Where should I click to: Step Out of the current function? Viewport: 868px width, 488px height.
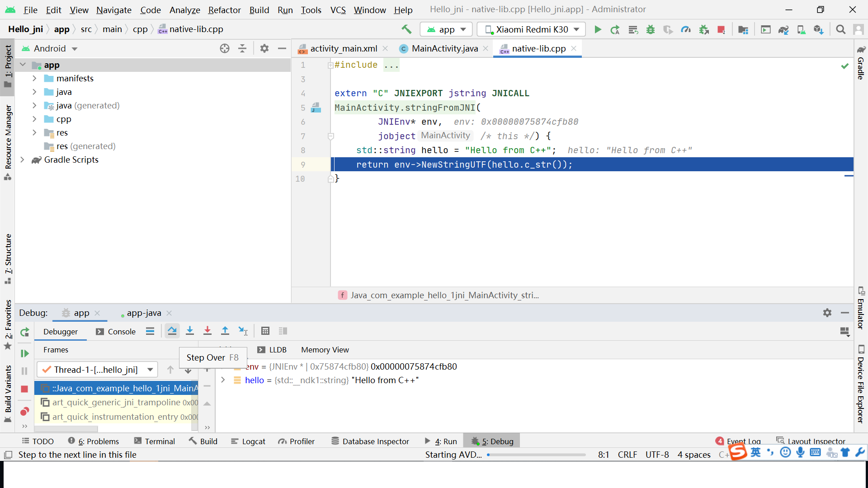point(225,331)
